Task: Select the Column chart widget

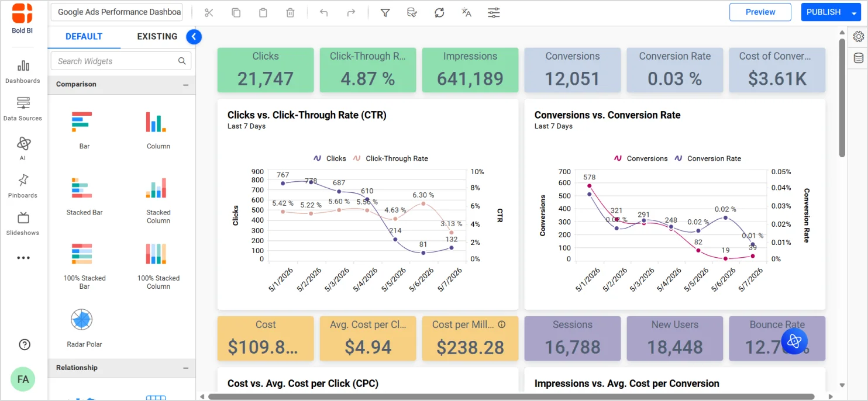Action: [x=158, y=130]
